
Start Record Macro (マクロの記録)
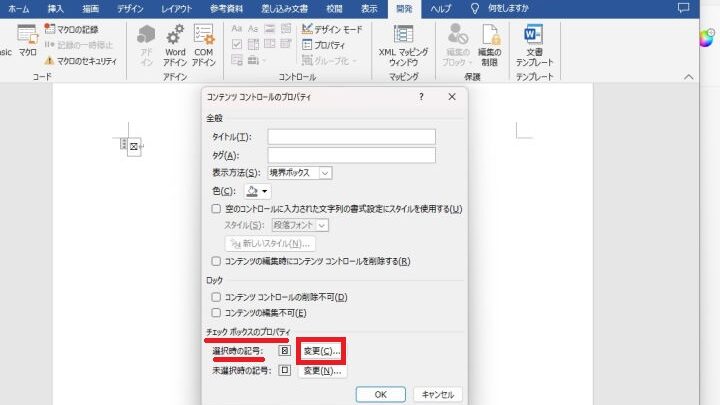coord(49,29)
